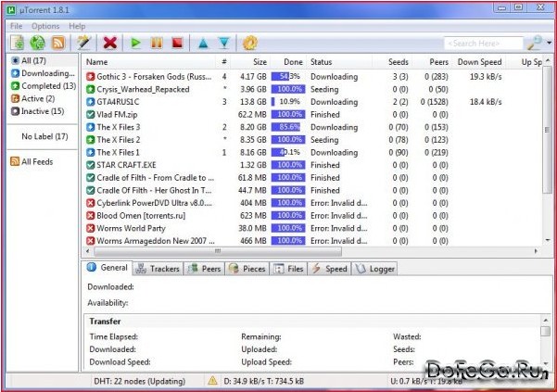
Task: Sort by Name column header
Action: coord(96,62)
